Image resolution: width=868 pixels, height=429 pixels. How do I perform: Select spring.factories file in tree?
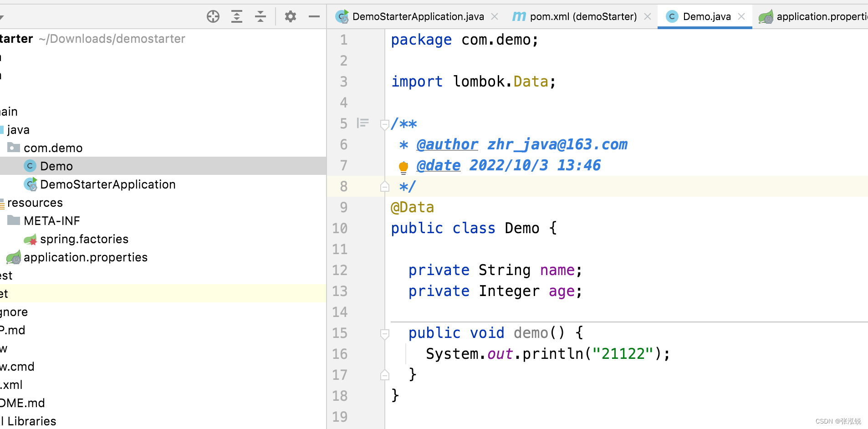(163, 239)
